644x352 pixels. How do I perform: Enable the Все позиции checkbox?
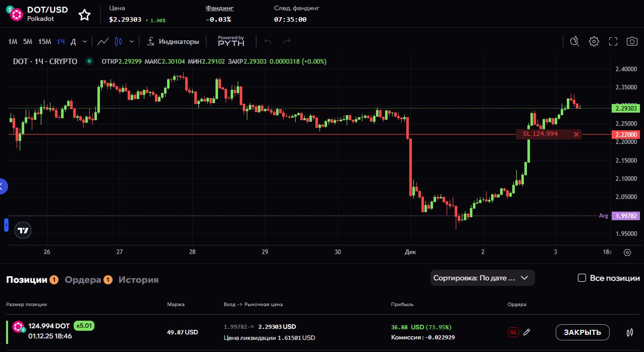pyautogui.click(x=582, y=278)
